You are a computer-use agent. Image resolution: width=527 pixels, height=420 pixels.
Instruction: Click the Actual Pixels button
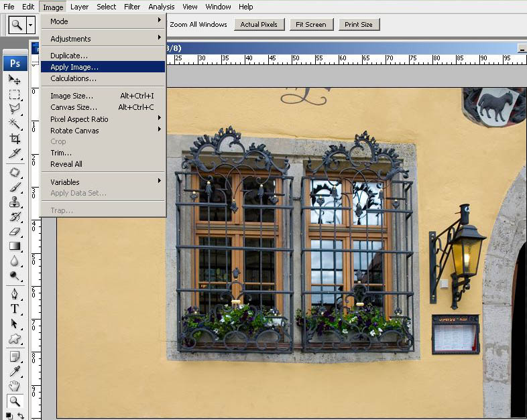259,25
